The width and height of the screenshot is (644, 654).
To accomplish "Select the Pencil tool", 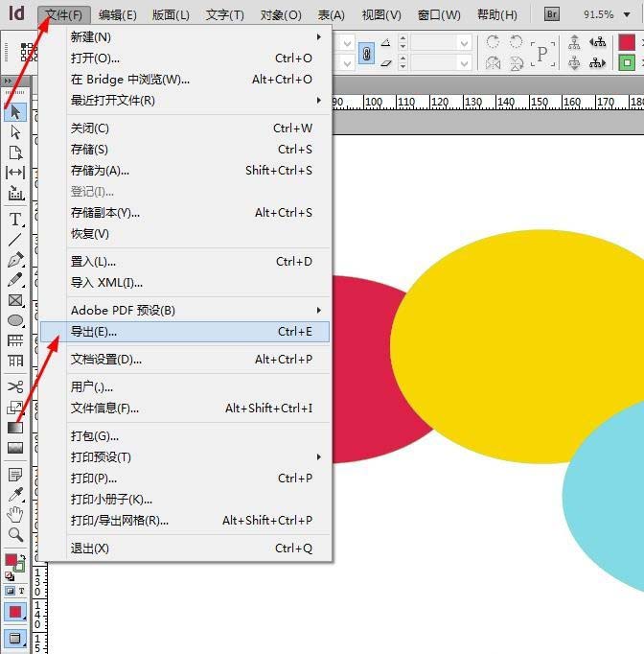I will (15, 279).
